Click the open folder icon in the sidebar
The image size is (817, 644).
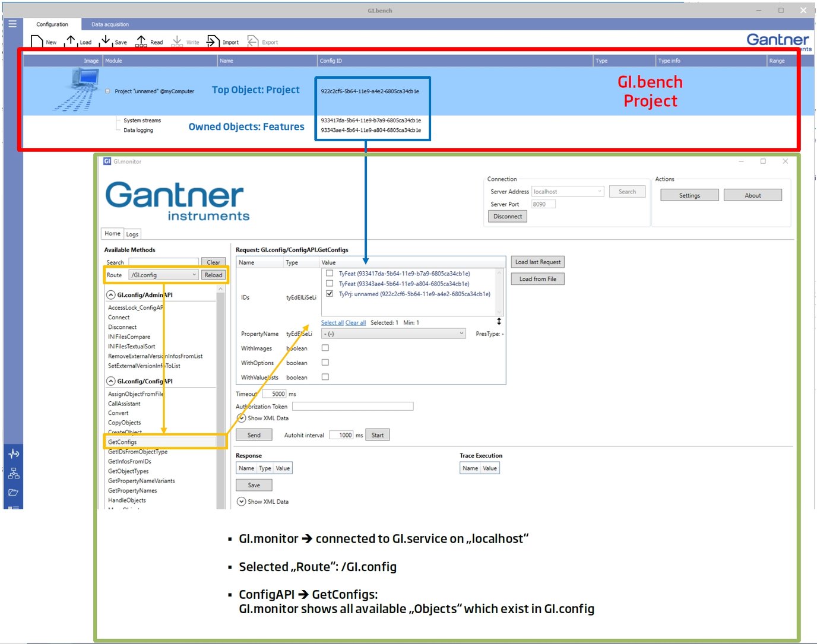click(x=13, y=492)
